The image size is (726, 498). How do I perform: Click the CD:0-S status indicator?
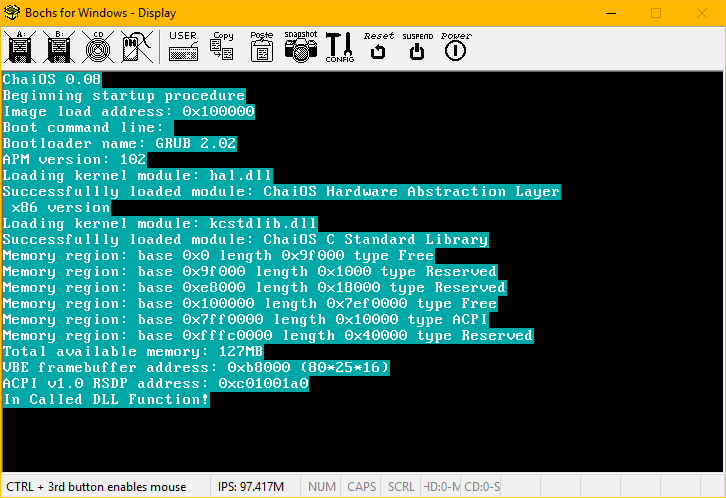pyautogui.click(x=482, y=486)
